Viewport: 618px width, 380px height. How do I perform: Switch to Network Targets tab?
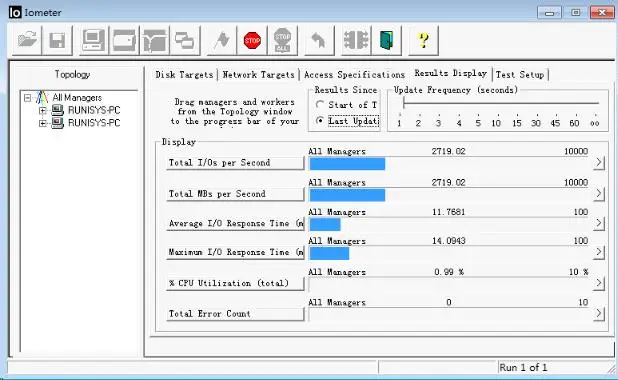[258, 75]
